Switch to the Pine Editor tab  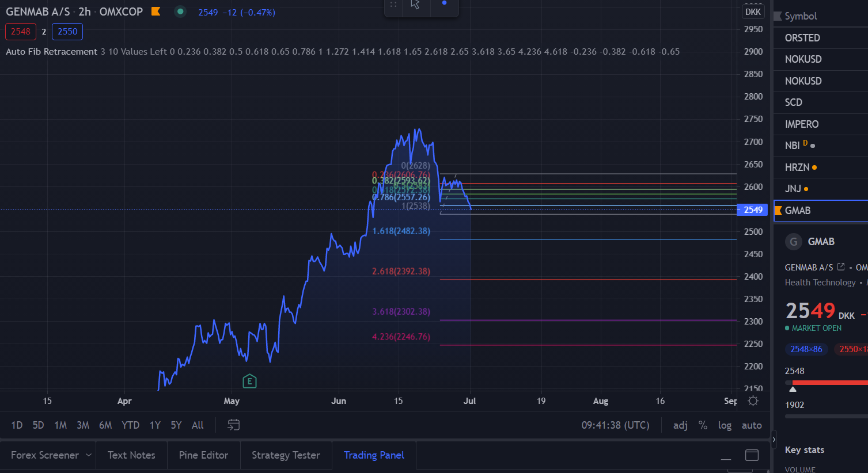(203, 455)
